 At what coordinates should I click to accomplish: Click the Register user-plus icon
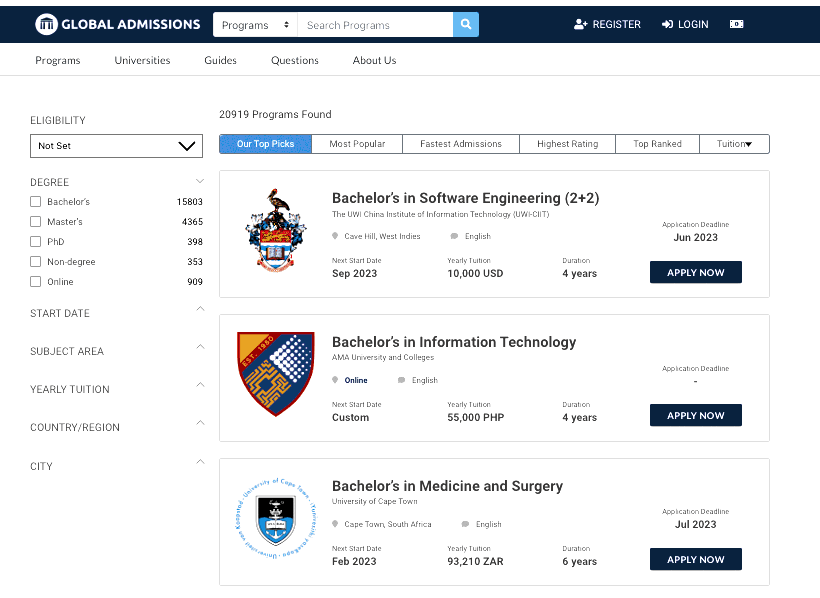point(580,24)
